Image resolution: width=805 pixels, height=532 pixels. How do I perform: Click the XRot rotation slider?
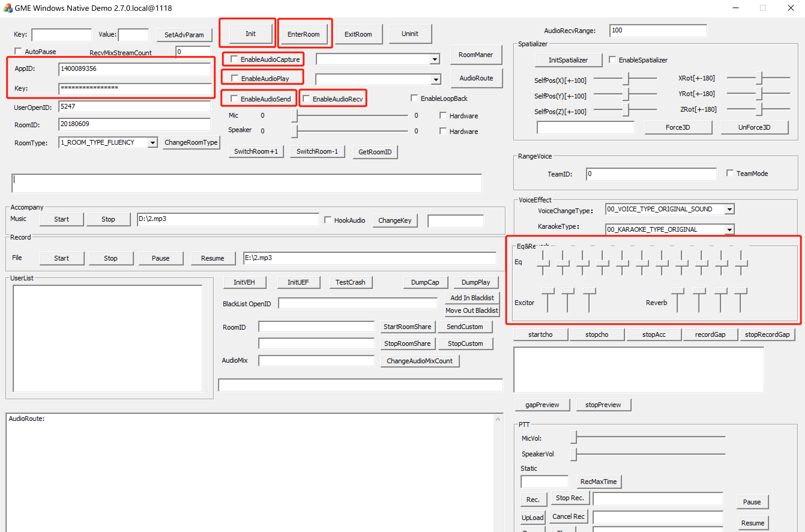pyautogui.click(x=758, y=78)
